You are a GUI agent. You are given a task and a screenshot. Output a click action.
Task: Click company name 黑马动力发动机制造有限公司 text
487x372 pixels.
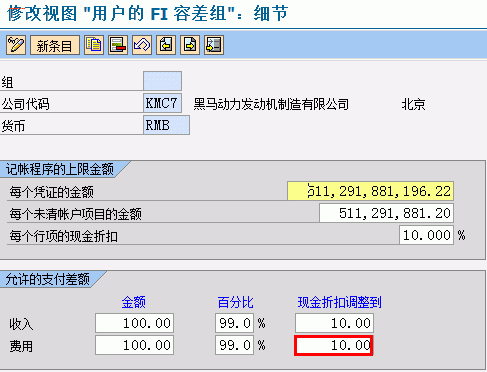[271, 104]
